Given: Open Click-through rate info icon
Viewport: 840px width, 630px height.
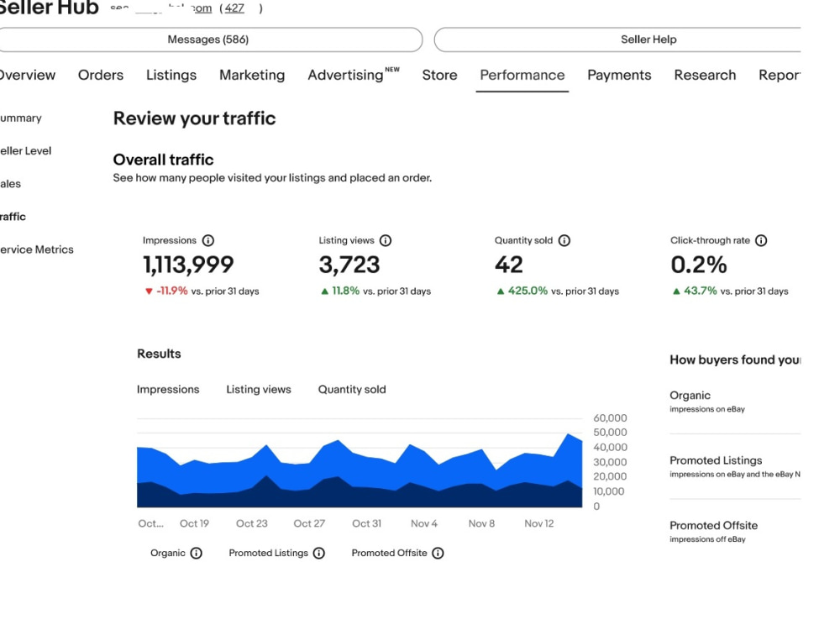Looking at the screenshot, I should coord(761,240).
